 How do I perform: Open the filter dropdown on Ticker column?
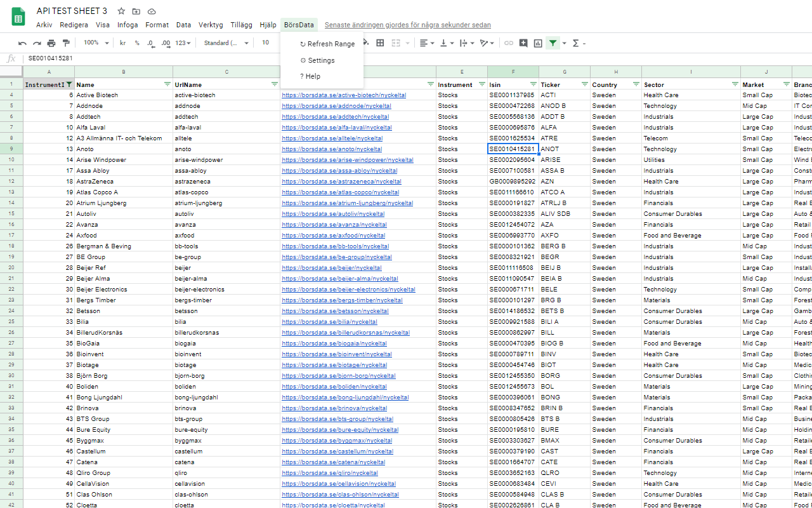click(x=585, y=84)
